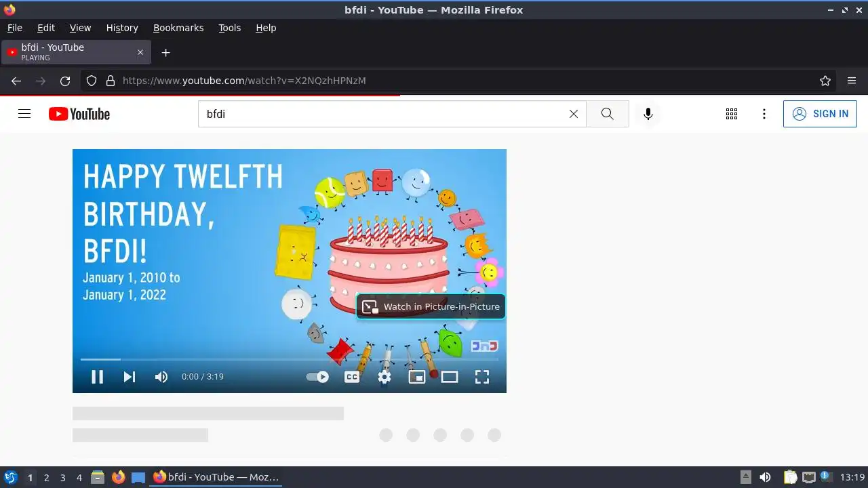The width and height of the screenshot is (868, 488).
Task: Go back one page
Action: tap(16, 81)
